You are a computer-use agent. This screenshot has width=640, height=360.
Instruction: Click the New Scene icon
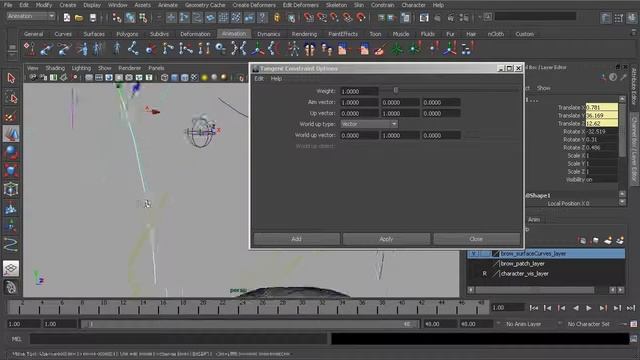point(67,18)
